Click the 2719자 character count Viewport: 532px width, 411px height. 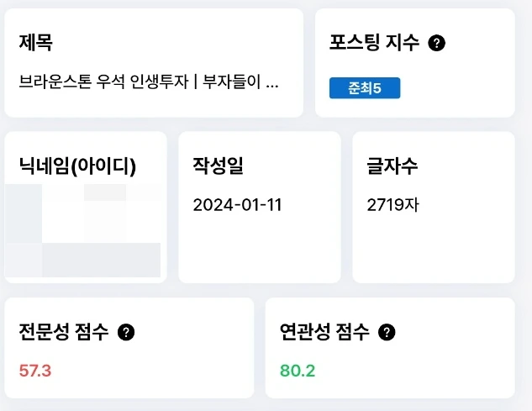tap(392, 204)
